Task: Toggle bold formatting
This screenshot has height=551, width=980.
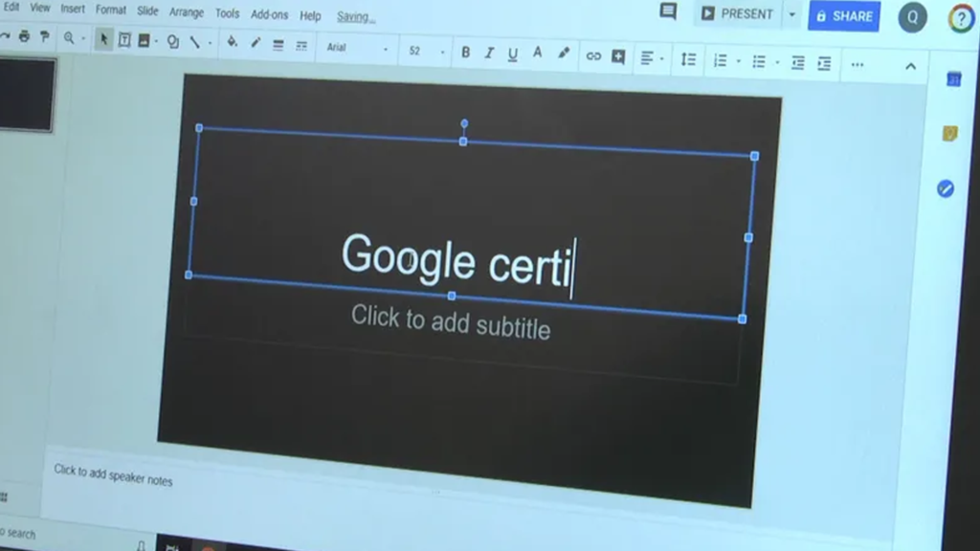Action: click(x=466, y=53)
